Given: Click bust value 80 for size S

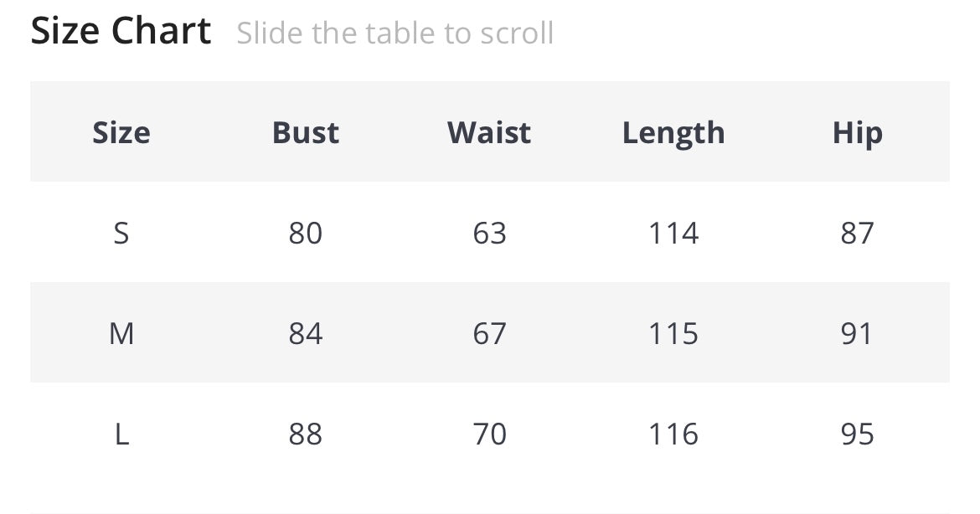Looking at the screenshot, I should pos(306,233).
